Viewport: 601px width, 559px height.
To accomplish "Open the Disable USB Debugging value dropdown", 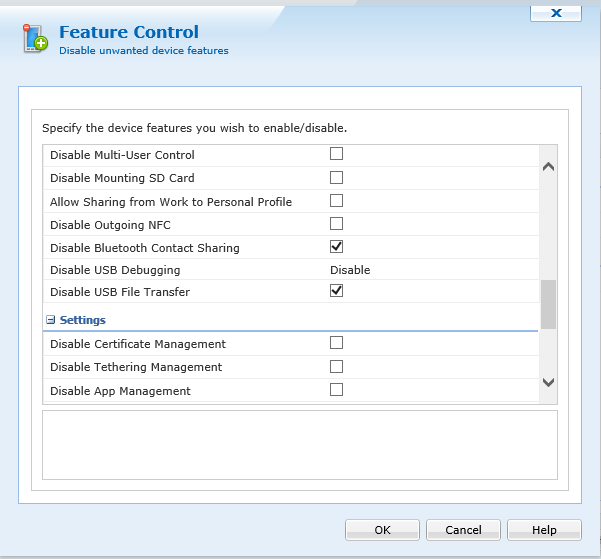I will click(x=350, y=270).
